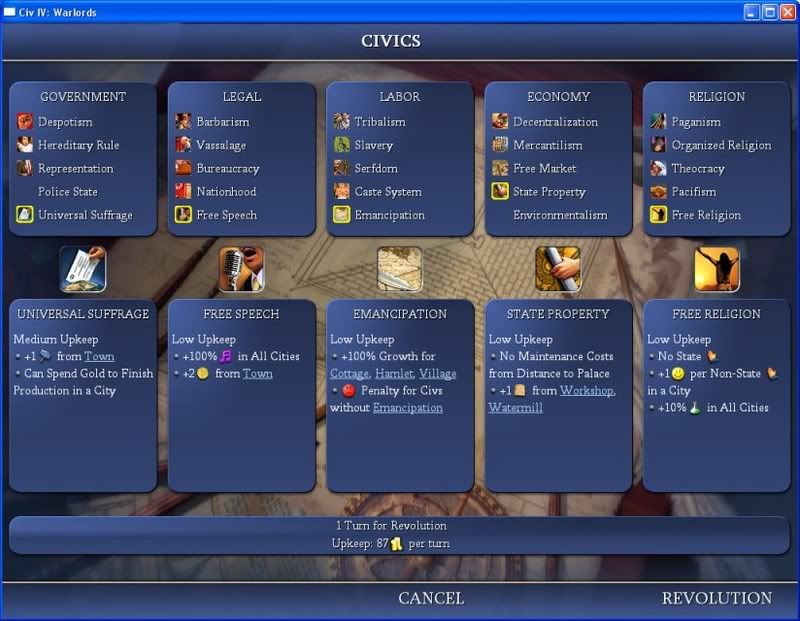Select the Representation government civic
The image size is (800, 621).
[76, 168]
